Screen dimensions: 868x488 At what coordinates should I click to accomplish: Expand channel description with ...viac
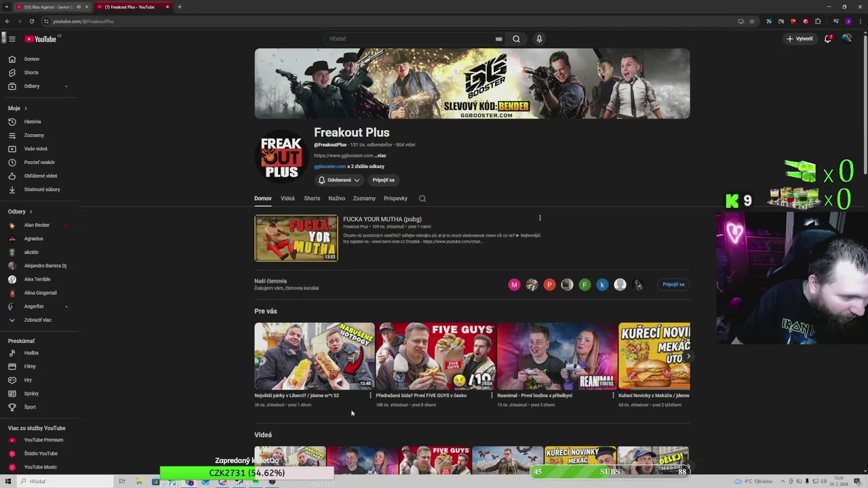tap(380, 155)
